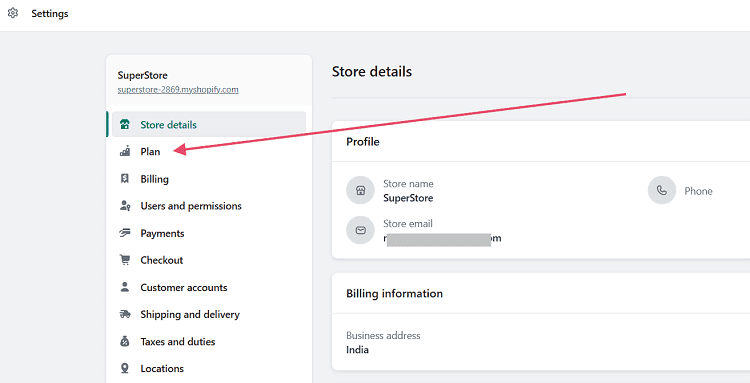The image size is (750, 383).
Task: Click the Store email envelope icon
Action: [x=360, y=230]
